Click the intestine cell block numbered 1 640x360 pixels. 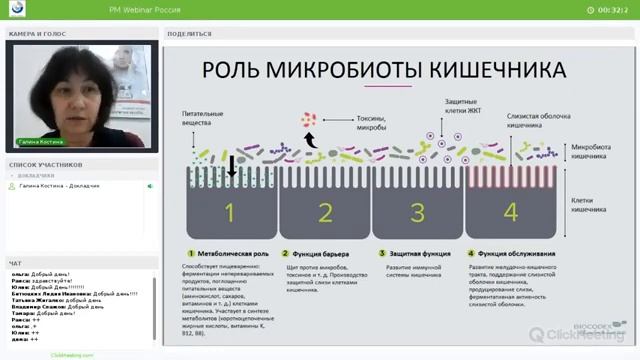231,202
